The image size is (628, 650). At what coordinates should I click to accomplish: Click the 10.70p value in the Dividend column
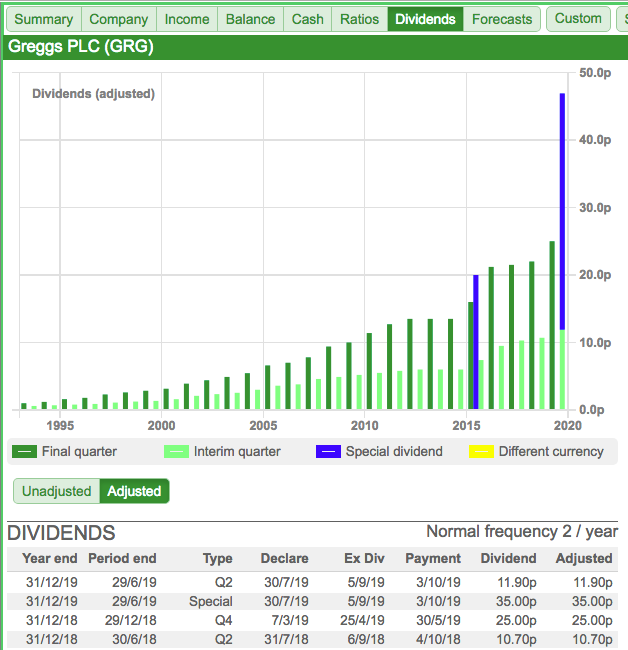(516, 640)
